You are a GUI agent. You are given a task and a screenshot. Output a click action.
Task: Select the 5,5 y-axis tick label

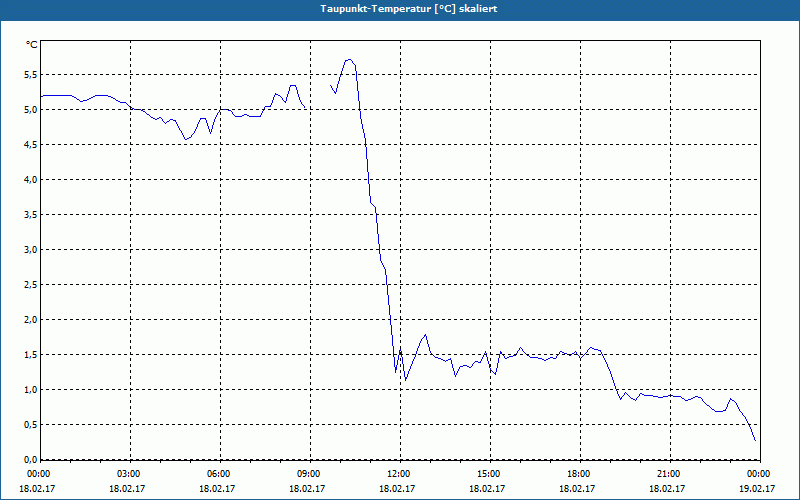pos(31,74)
